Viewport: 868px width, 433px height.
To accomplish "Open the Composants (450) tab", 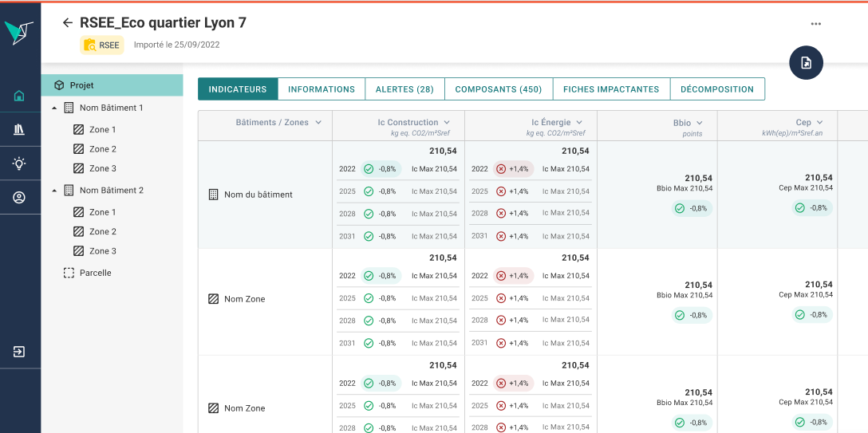I will tap(498, 89).
